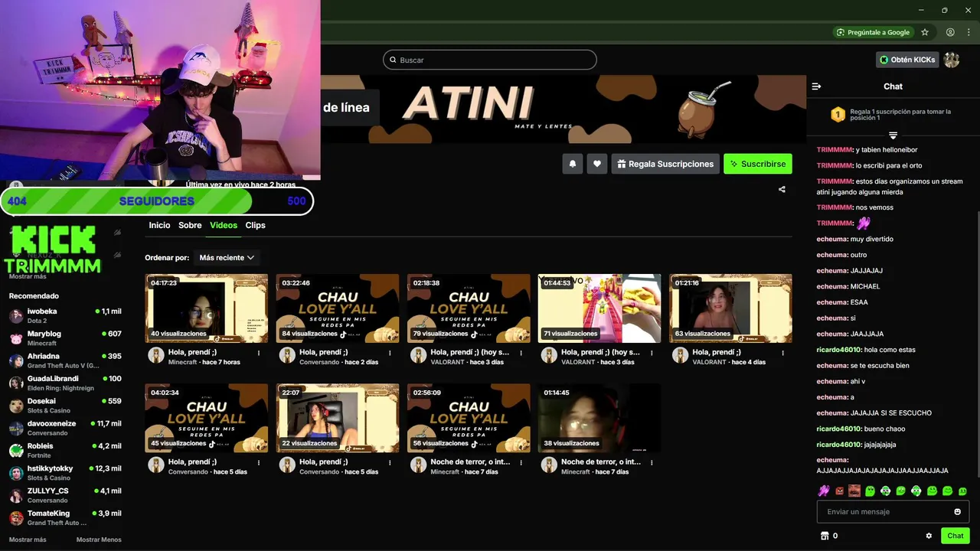
Task: Open the GuadaLibrandi recommended channel
Action: 65,383
